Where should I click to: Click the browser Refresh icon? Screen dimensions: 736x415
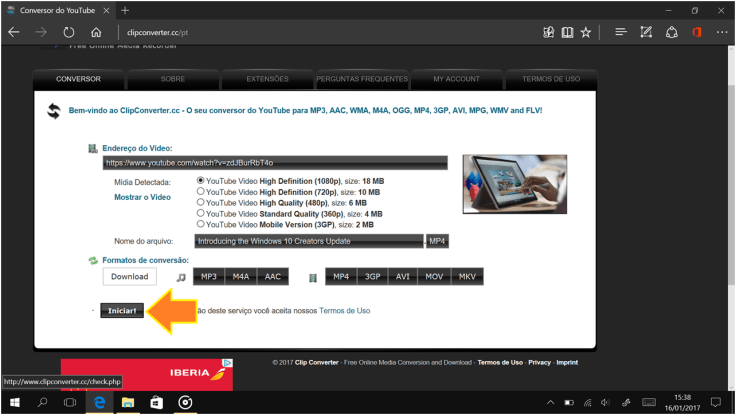[x=69, y=32]
